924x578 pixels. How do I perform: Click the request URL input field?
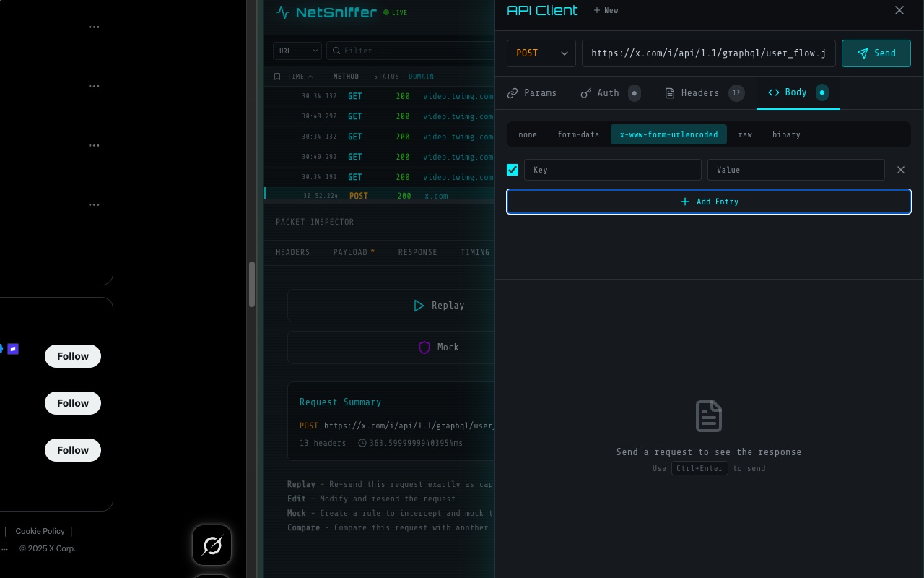click(709, 53)
